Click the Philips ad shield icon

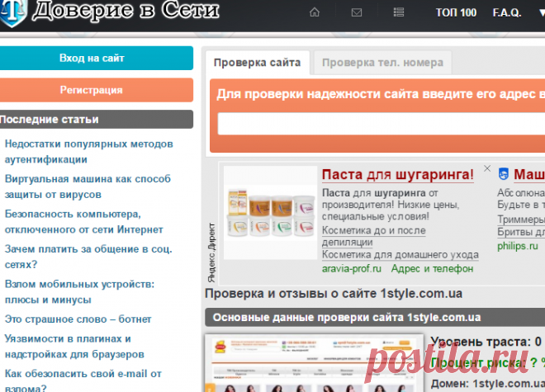[x=503, y=173]
